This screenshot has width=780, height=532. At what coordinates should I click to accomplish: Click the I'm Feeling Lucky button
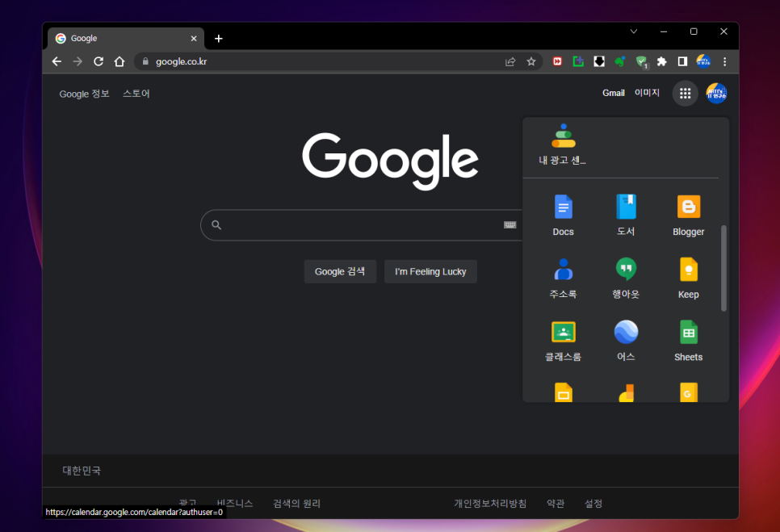coord(430,271)
